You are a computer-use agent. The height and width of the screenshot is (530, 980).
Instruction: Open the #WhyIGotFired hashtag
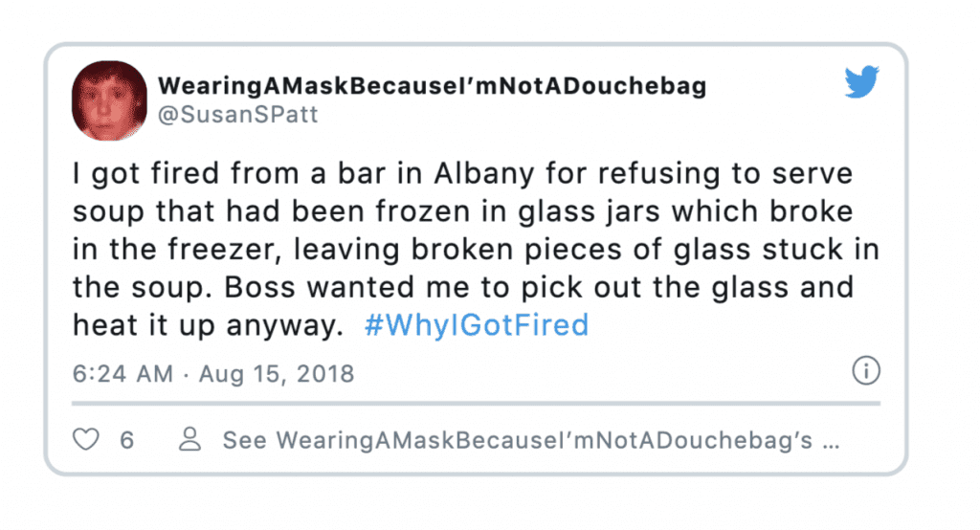pyautogui.click(x=477, y=325)
